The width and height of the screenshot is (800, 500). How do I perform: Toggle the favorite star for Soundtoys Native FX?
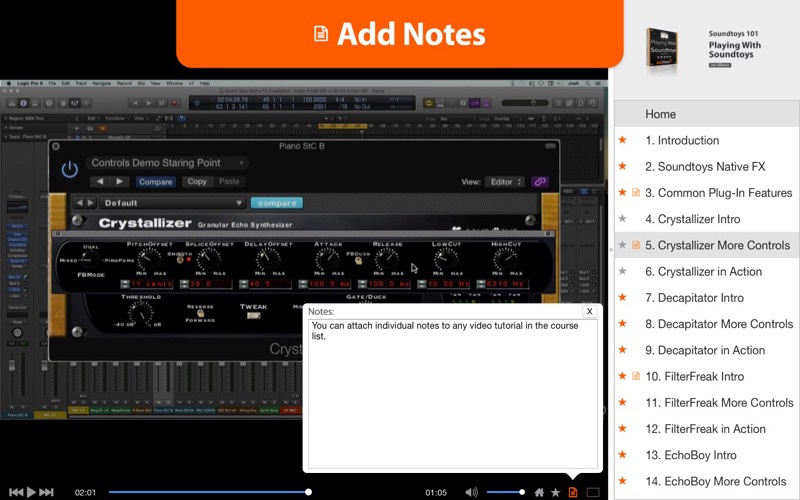point(622,166)
